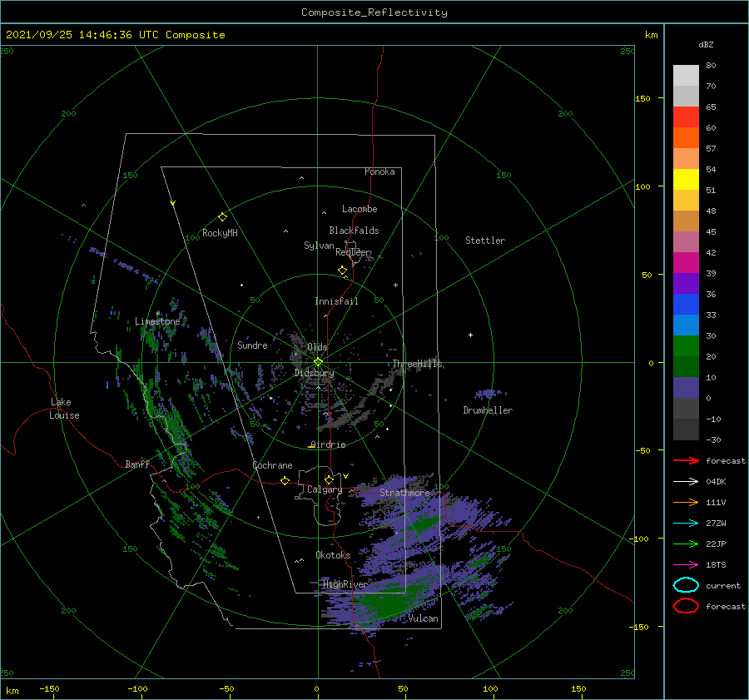The image size is (749, 700).
Task: Click the Ponoka city label
Action: [x=379, y=171]
